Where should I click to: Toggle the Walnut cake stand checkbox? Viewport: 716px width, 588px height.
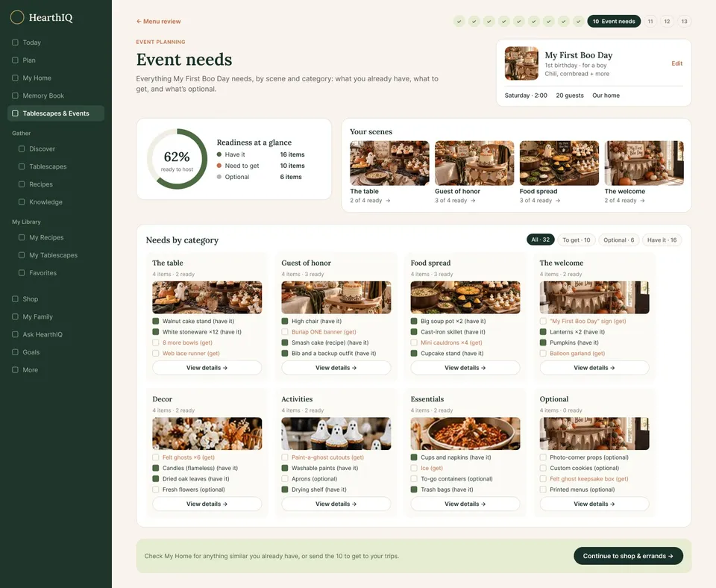tap(156, 321)
